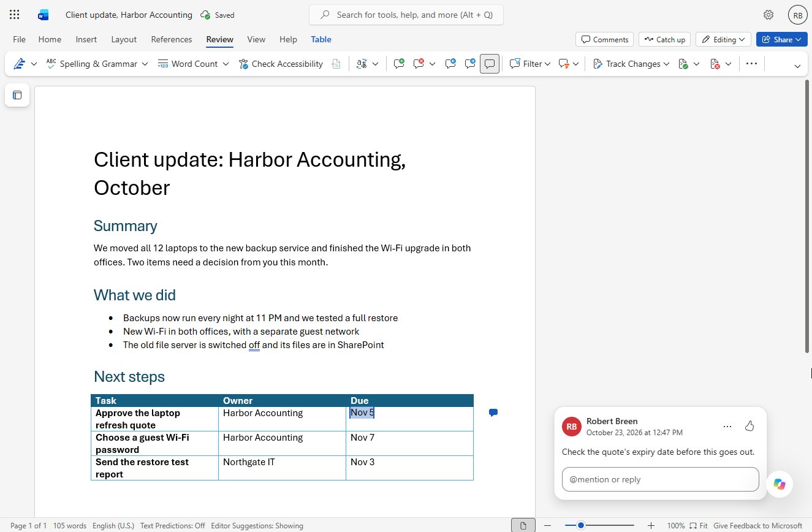Switch to the References tab

(x=172, y=39)
